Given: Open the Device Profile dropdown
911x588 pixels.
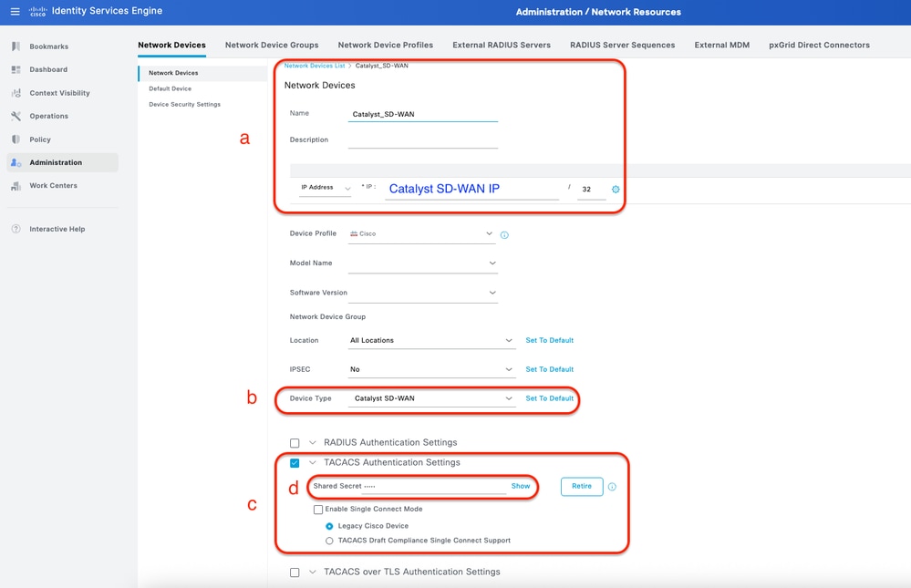Looking at the screenshot, I should click(422, 233).
